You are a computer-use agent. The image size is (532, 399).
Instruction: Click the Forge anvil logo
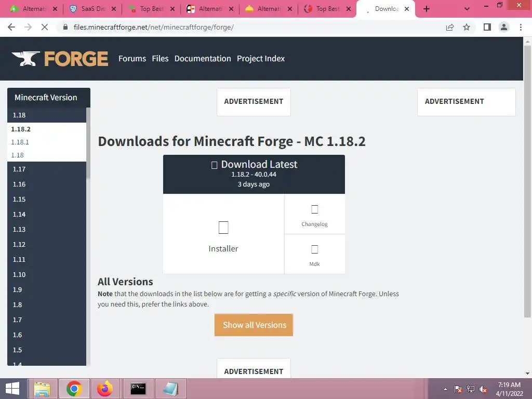click(60, 59)
